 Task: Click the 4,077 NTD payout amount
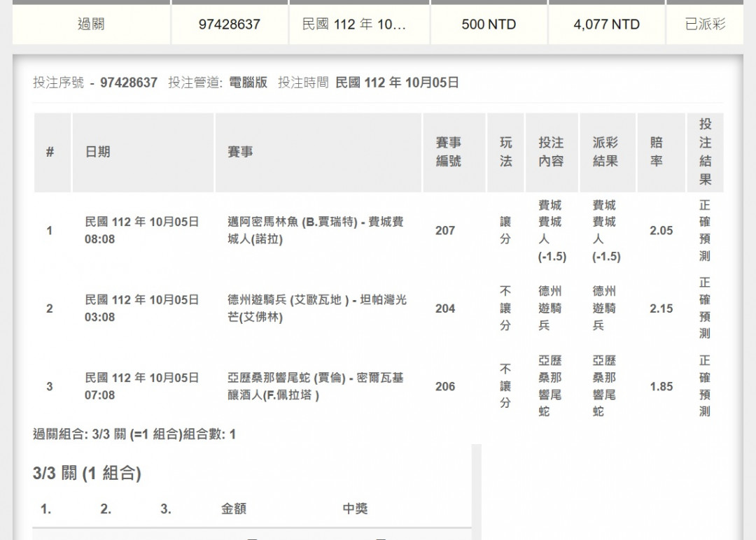(606, 24)
